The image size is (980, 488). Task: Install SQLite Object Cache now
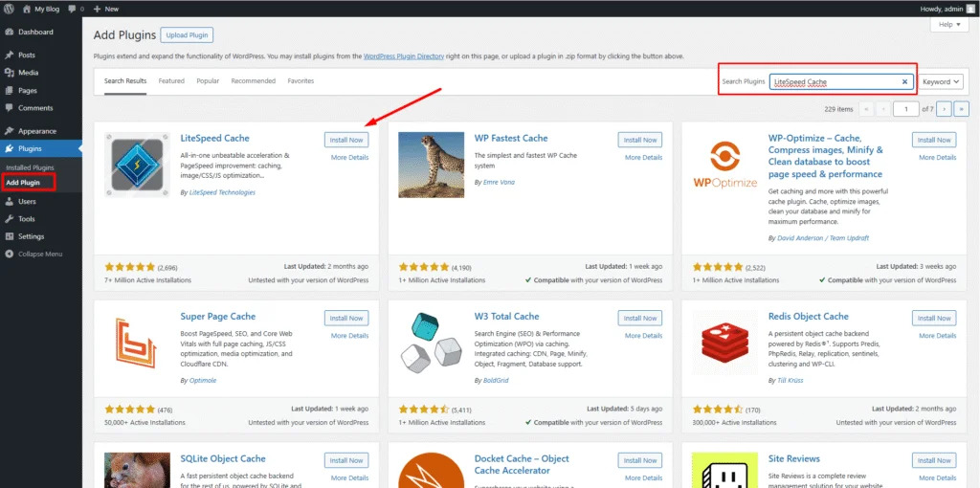pyautogui.click(x=346, y=460)
